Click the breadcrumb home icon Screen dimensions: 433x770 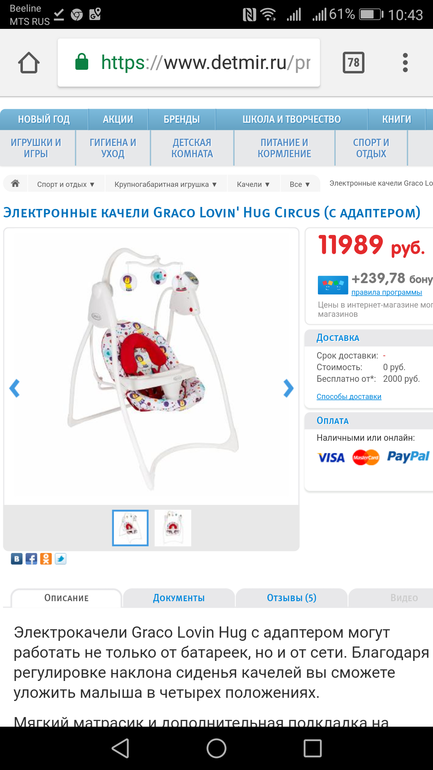[x=16, y=184]
